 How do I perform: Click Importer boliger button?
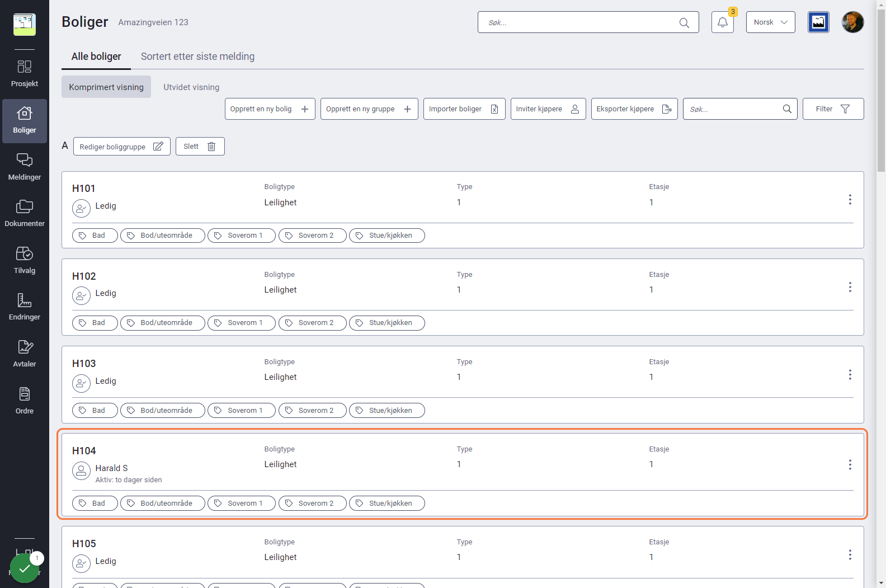pos(464,109)
